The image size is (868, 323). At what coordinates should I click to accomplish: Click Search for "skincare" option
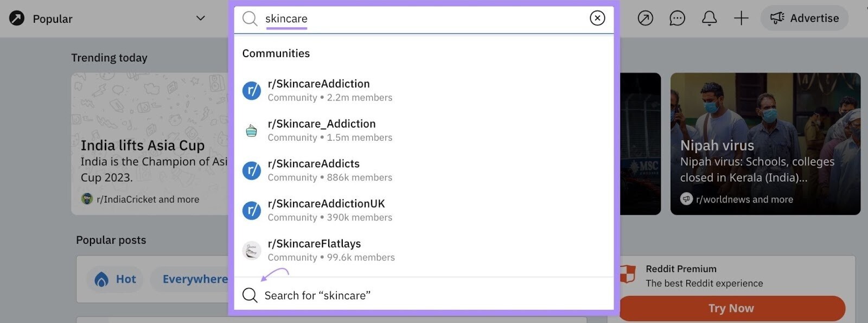pyautogui.click(x=424, y=295)
